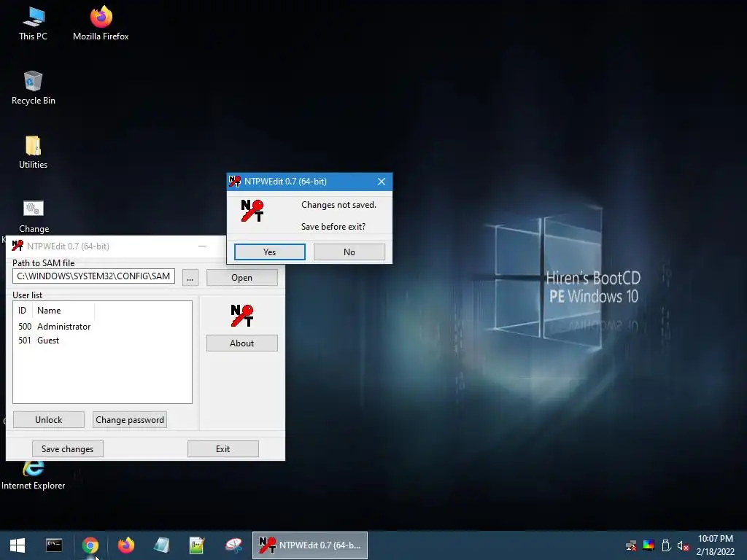Confirm saving with the Yes button
Viewport: 747px width, 560px height.
tap(270, 252)
